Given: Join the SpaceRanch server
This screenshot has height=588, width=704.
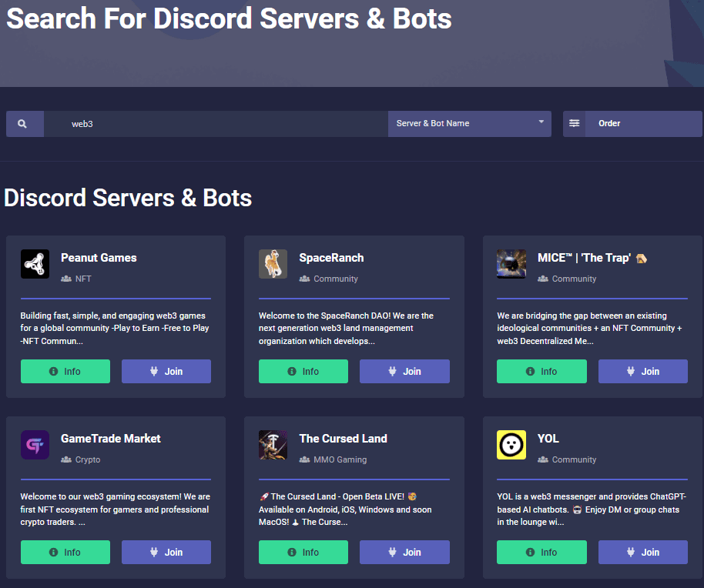Looking at the screenshot, I should pos(404,372).
